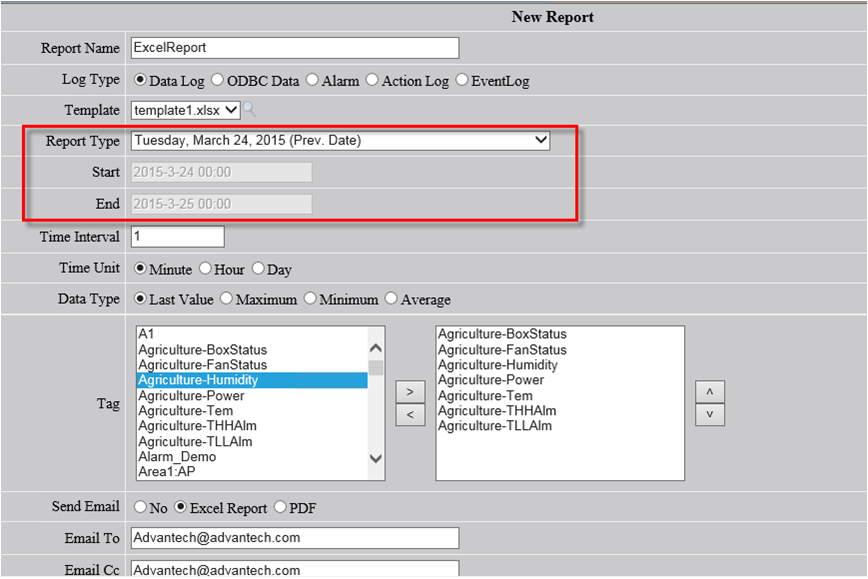868x579 pixels.
Task: Click the Email To input field
Action: tap(294, 538)
